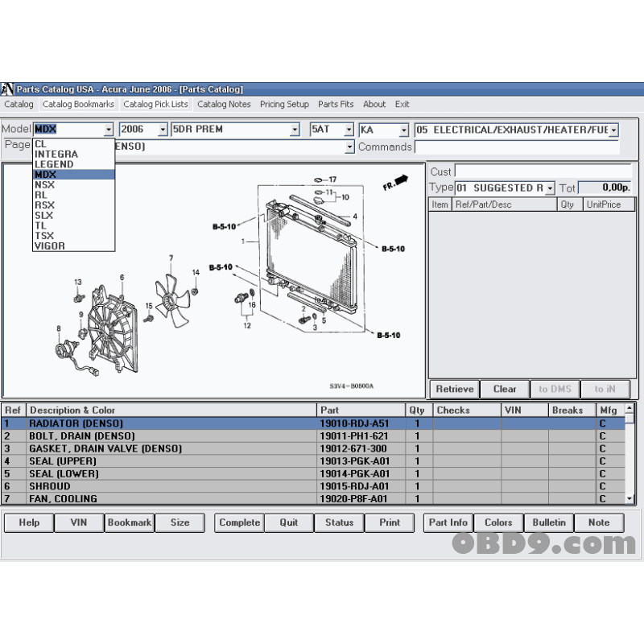Click the Description & Color column header
Image resolution: width=644 pixels, height=644 pixels.
[171, 411]
